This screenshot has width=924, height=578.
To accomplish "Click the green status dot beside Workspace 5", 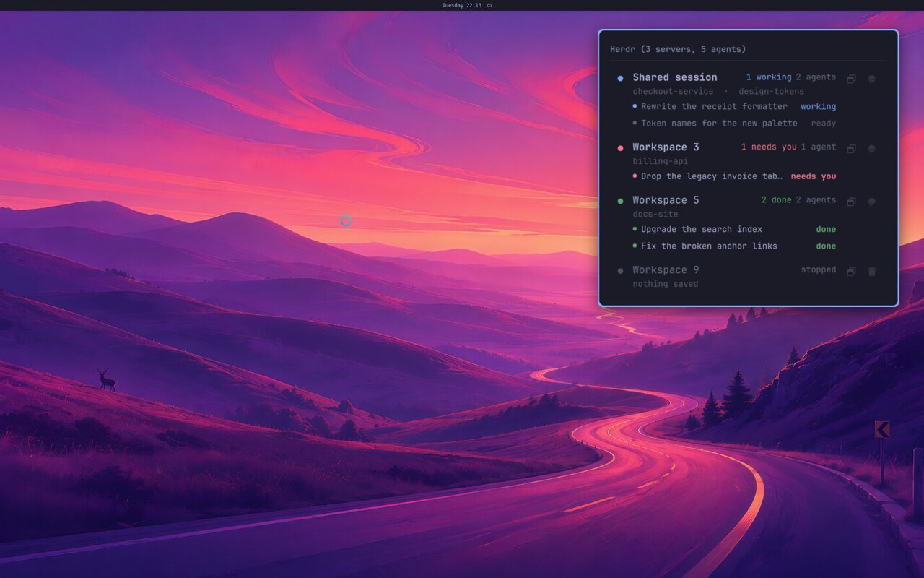I will coord(620,201).
